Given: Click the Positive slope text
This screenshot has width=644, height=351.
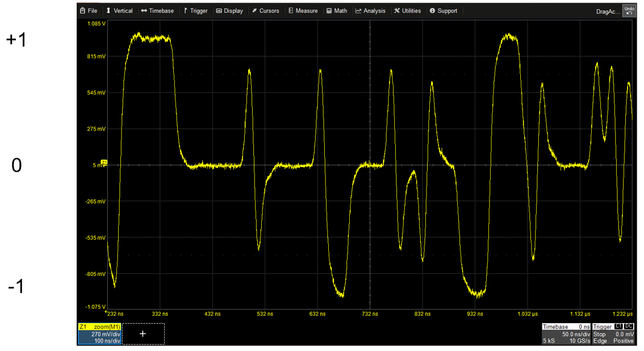Looking at the screenshot, I should click(x=624, y=341).
